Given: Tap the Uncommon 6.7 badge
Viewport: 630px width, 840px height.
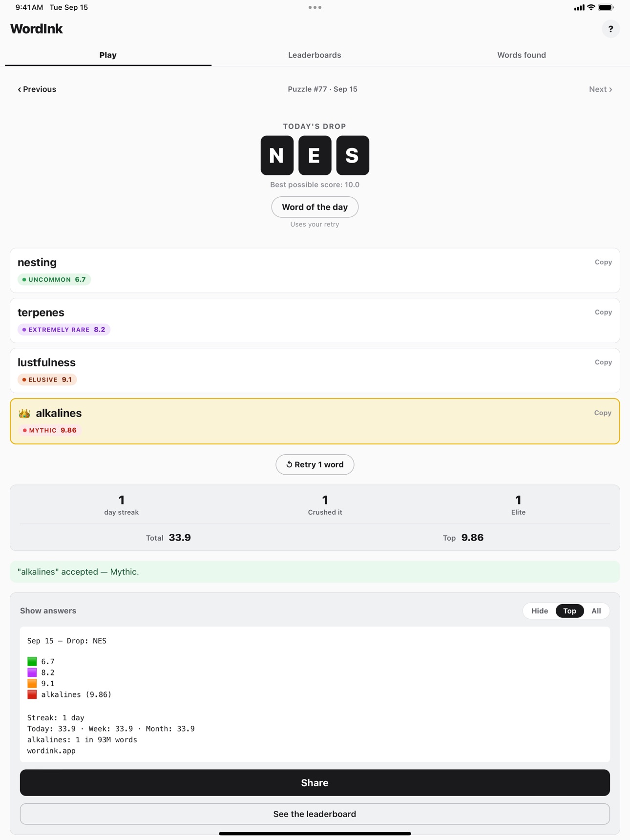Looking at the screenshot, I should coord(54,280).
